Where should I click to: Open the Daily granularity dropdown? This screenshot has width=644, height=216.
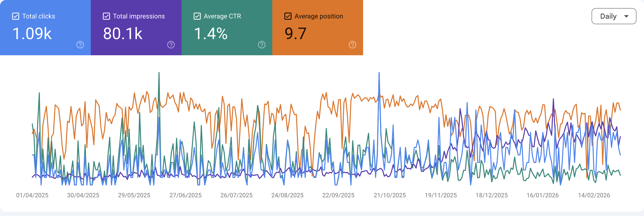tap(613, 16)
